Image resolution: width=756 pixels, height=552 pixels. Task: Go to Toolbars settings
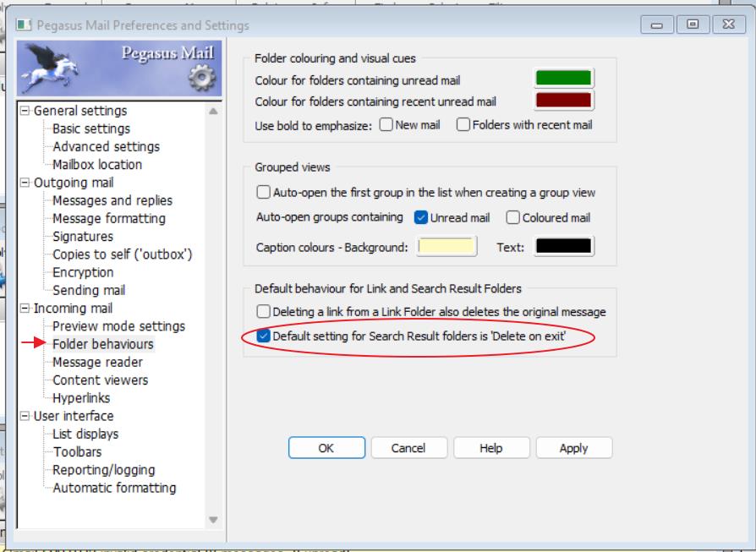pos(77,452)
